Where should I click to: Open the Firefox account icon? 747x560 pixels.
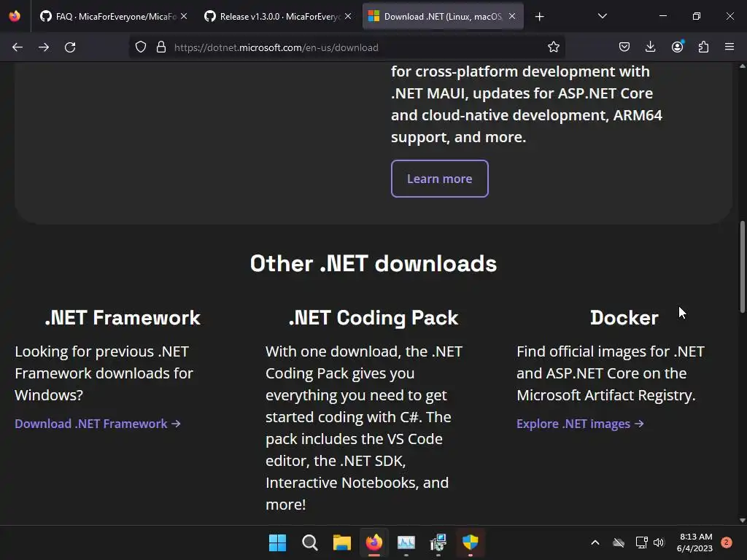[x=677, y=47]
